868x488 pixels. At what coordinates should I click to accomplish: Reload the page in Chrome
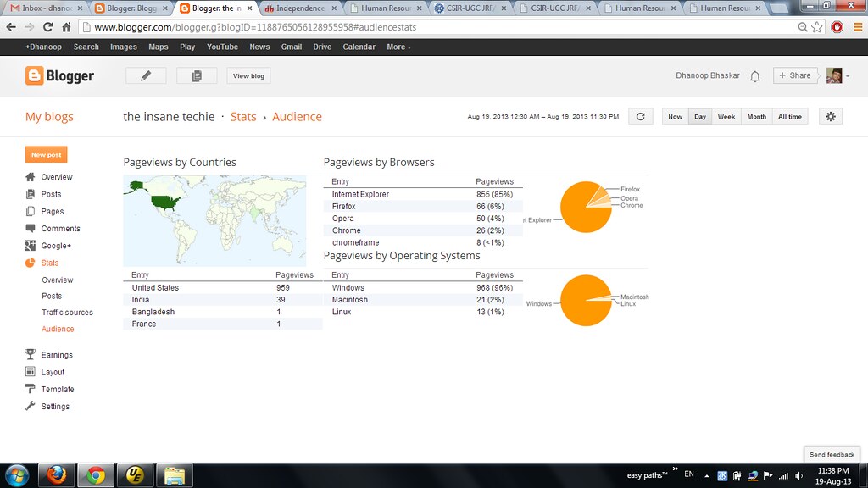point(48,27)
